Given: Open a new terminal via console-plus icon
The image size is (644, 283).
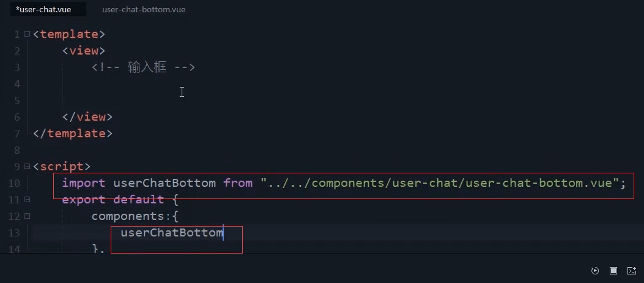Looking at the screenshot, I should coord(632,270).
